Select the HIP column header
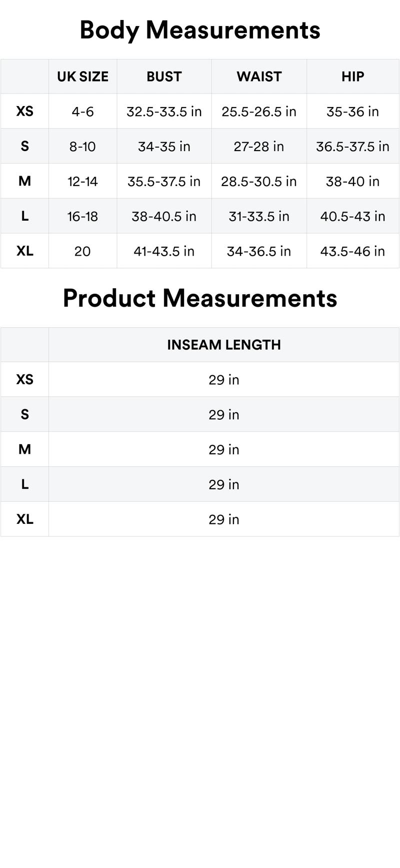The image size is (400, 868). (x=353, y=77)
